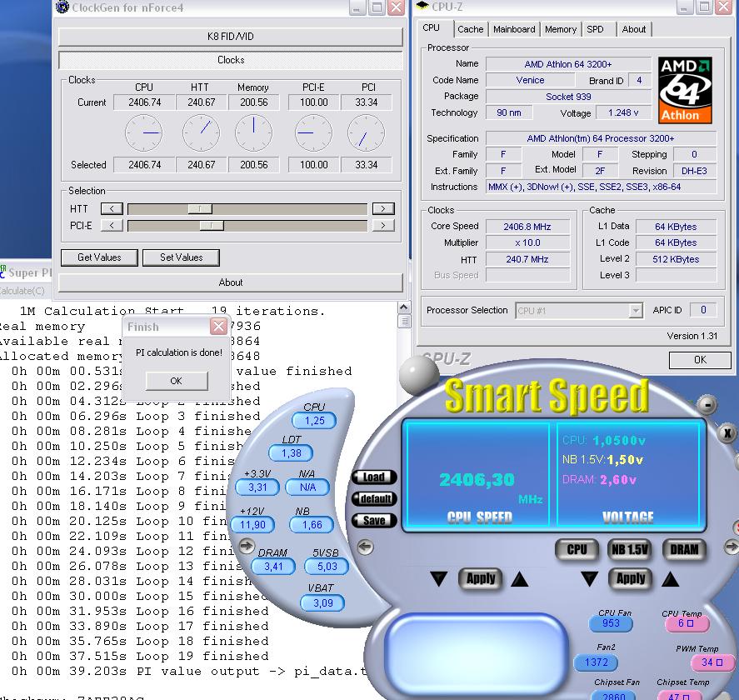Click the round left-arrow beside the Save button
Screen dimensions: 739x700
365,547
